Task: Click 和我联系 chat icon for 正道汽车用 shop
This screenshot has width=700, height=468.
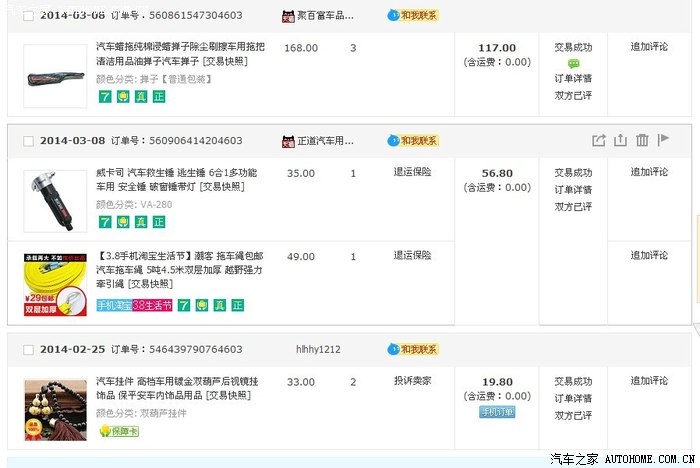Action: pos(413,141)
